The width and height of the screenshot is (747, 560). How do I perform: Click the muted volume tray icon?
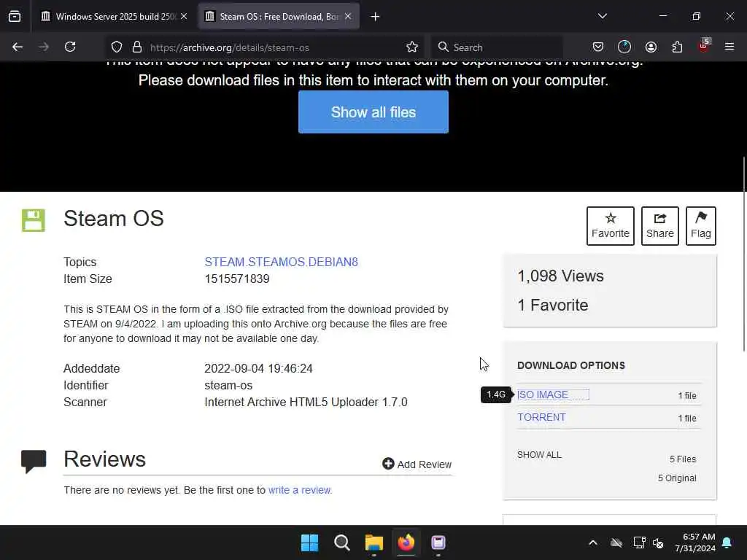[658, 542]
